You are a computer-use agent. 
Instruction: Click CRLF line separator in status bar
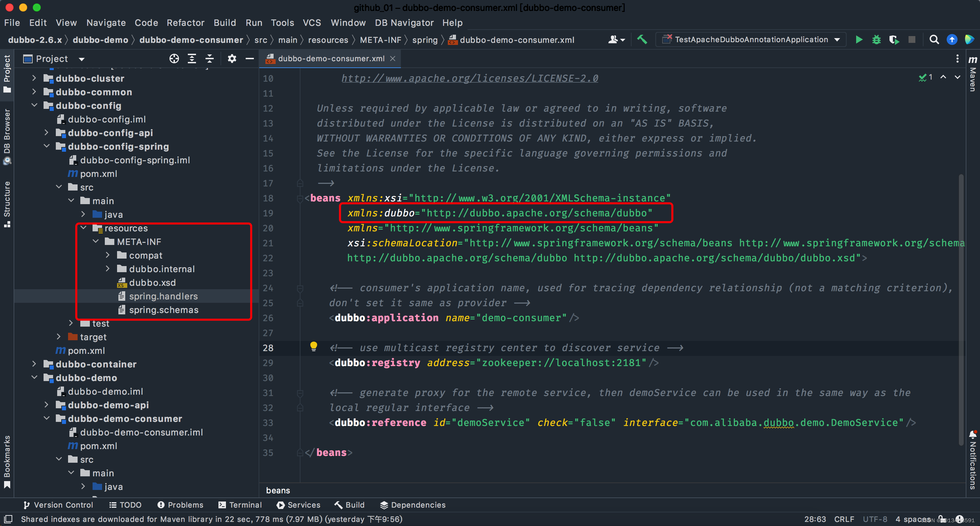[844, 519]
